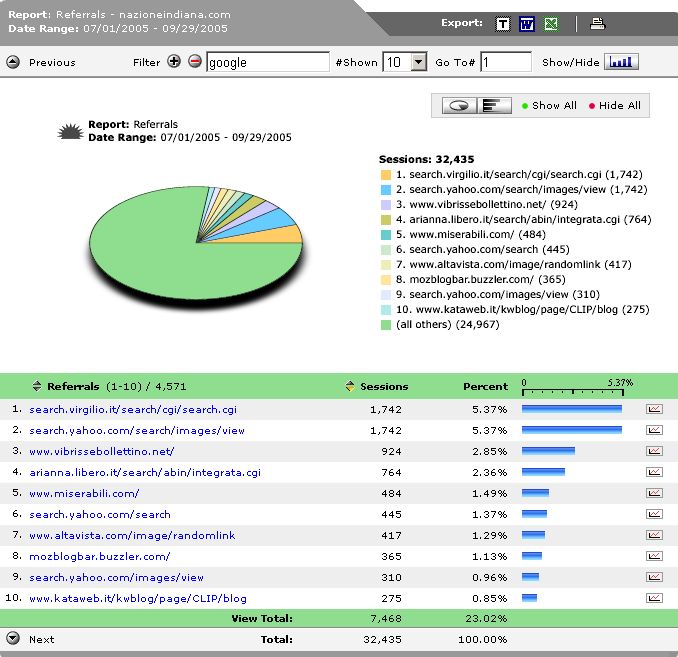Go to Previous page
This screenshot has width=678, height=657.
(13, 62)
